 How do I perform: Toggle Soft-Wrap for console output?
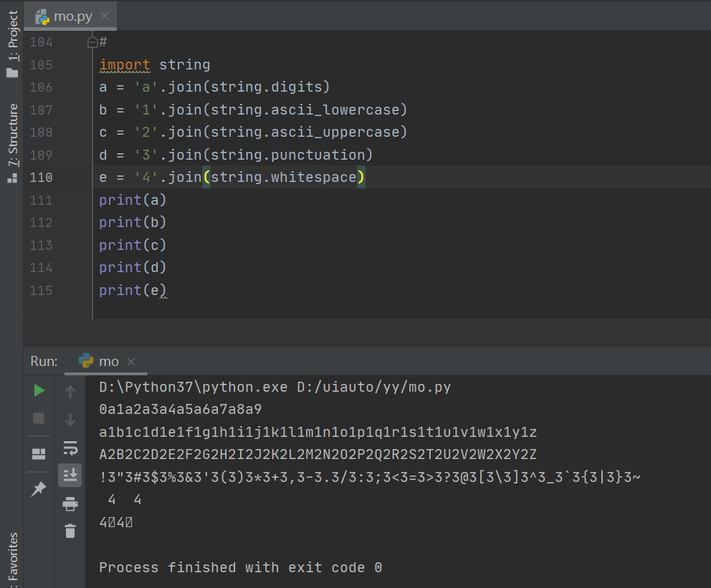pos(70,448)
